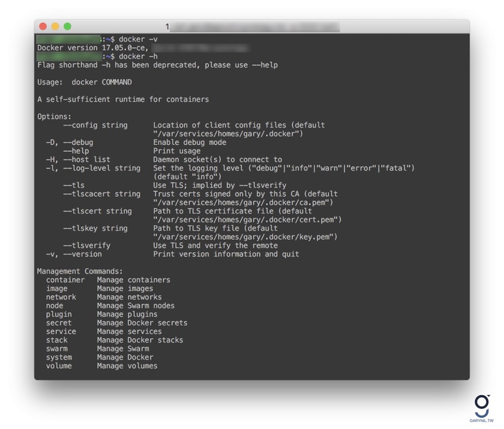
Task: Click the 'plugin' management command
Action: (x=59, y=315)
